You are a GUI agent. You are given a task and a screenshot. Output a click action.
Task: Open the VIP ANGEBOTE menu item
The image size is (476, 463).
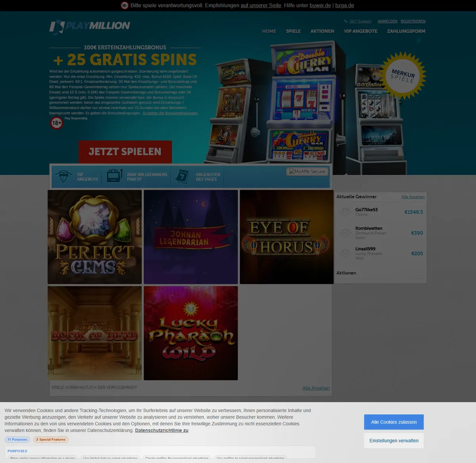tap(361, 31)
